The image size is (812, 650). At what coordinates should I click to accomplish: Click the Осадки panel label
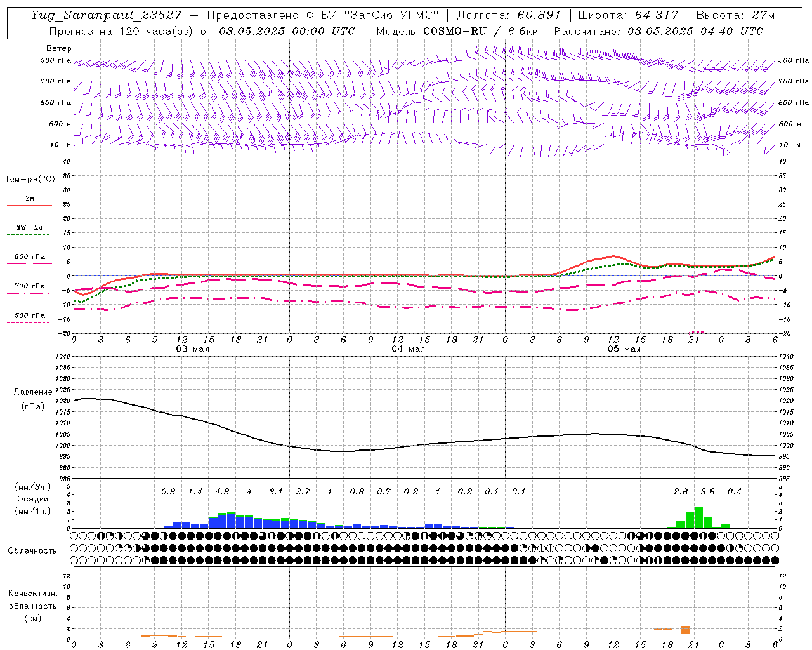tap(32, 499)
